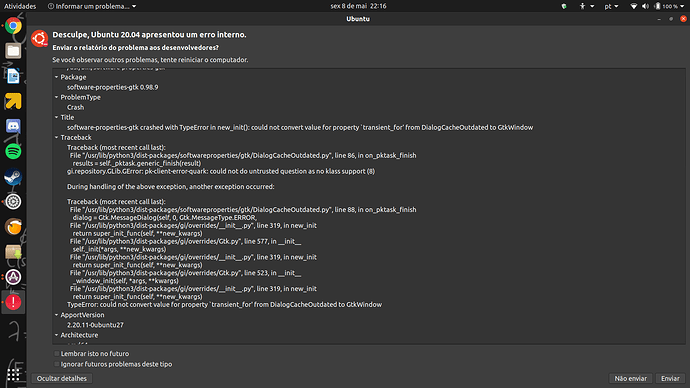690x388 pixels.
Task: Collapse the Traceback section
Action: tap(56, 138)
